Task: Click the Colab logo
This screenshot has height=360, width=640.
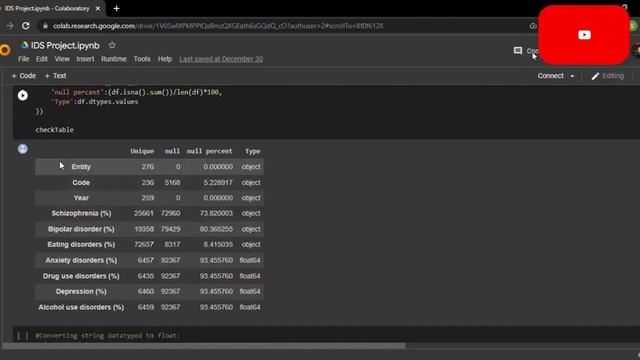Action: [x=5, y=50]
